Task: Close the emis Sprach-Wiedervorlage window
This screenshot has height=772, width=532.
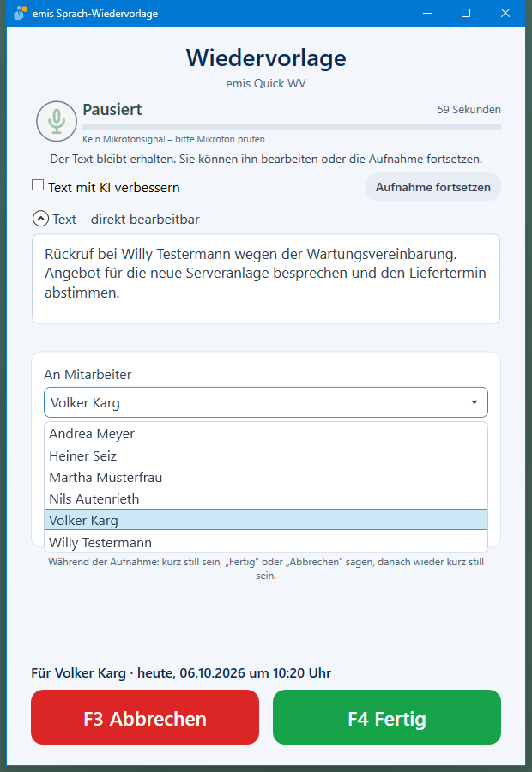Action: click(505, 13)
